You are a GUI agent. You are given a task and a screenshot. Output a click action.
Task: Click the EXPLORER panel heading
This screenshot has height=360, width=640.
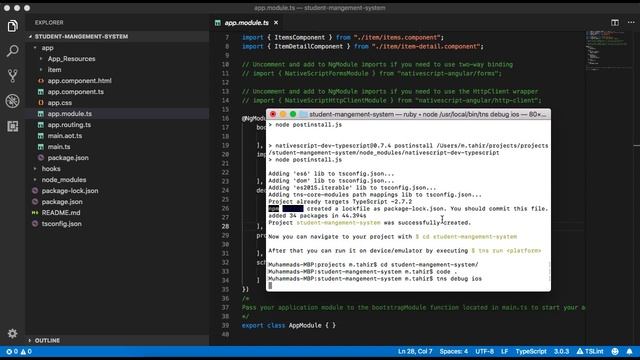[49, 22]
